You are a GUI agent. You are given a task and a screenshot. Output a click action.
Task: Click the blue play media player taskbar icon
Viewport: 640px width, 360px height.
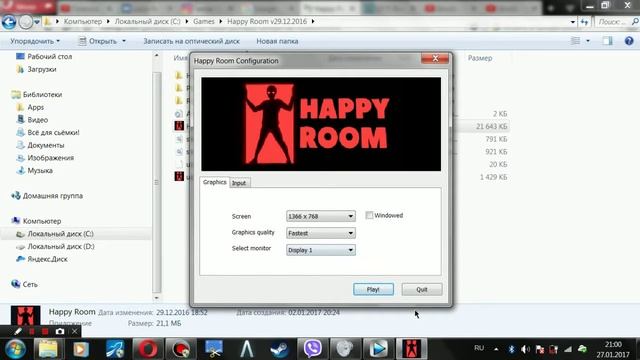[x=378, y=349]
